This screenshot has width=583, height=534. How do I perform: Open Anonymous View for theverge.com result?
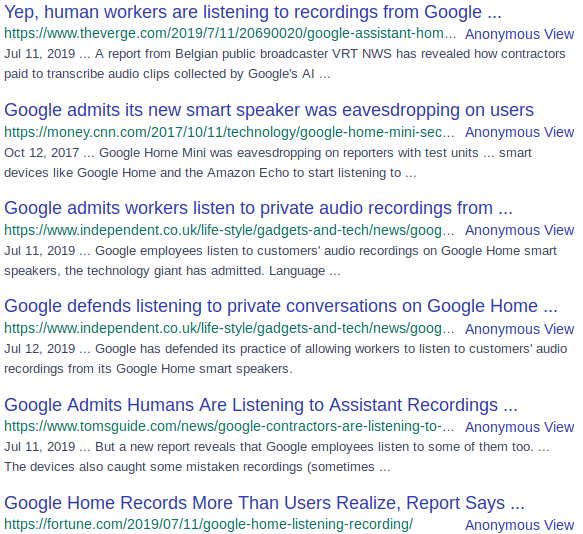tap(519, 34)
